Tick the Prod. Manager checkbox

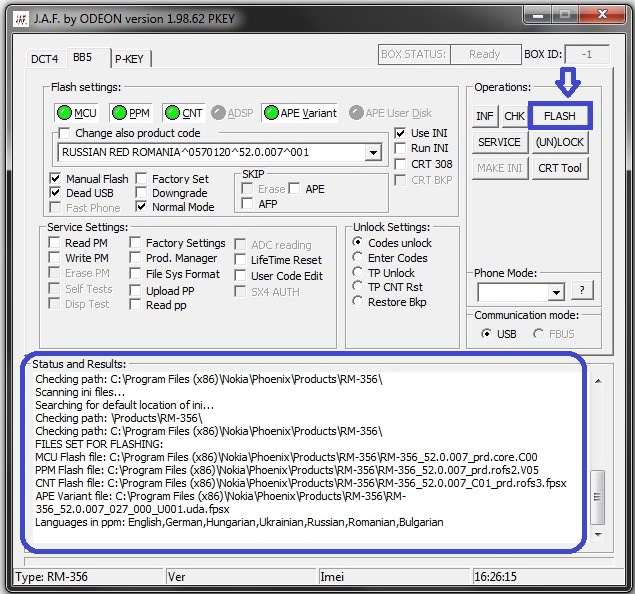pyautogui.click(x=135, y=258)
